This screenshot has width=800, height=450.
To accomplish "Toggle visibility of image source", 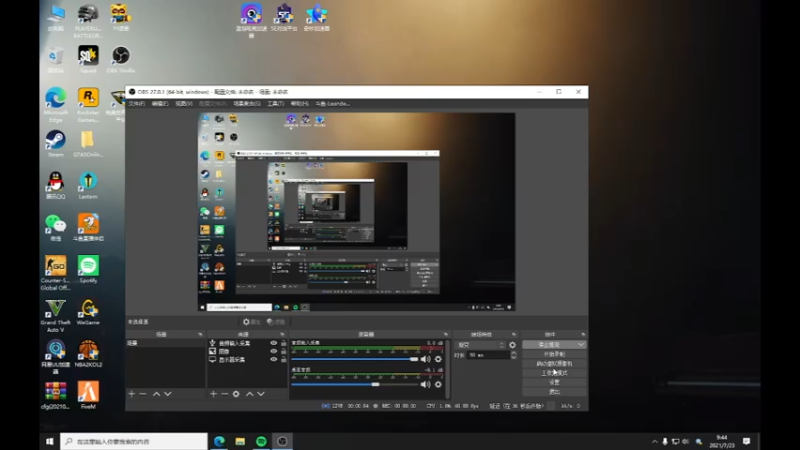I will pos(273,352).
